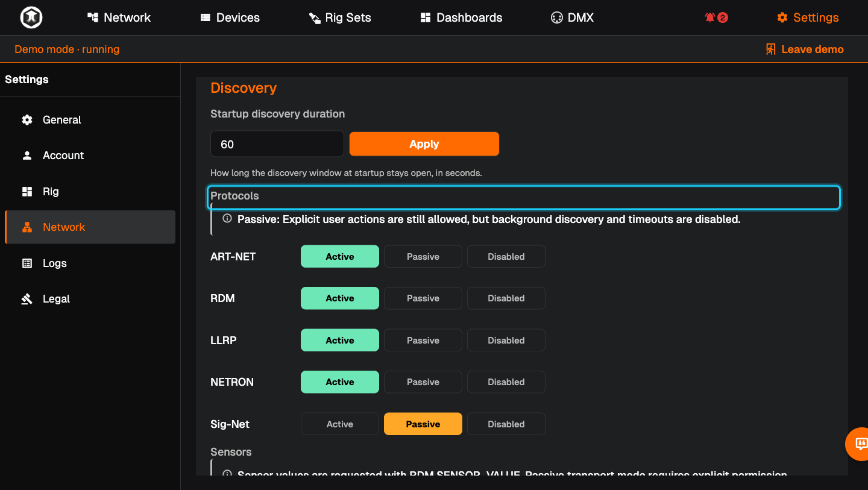
Task: Click the Rig grid icon in sidebar
Action: click(x=27, y=192)
